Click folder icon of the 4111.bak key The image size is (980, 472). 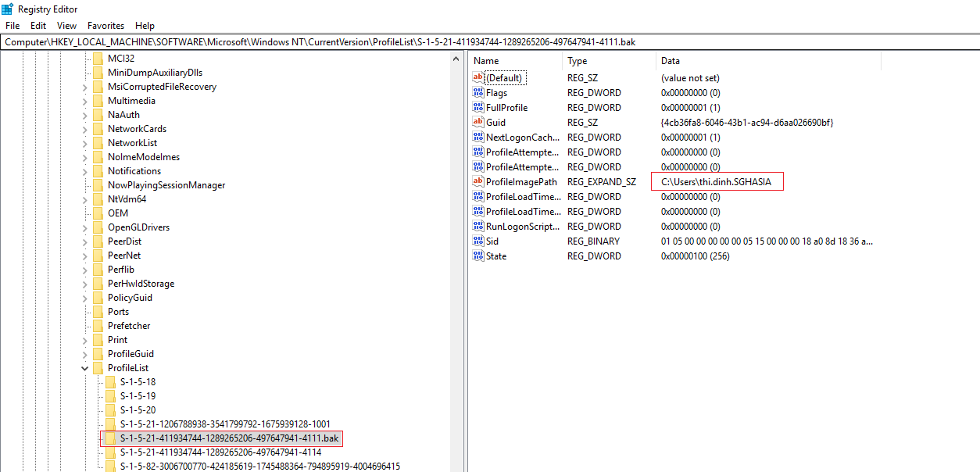(110, 438)
